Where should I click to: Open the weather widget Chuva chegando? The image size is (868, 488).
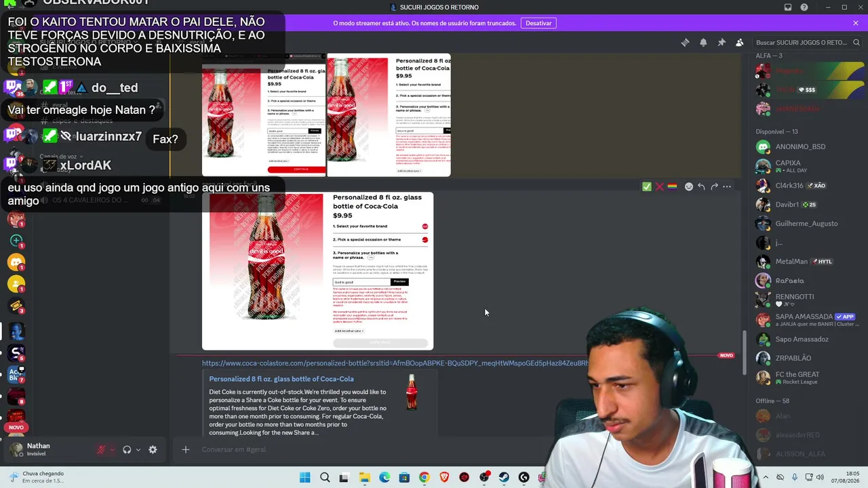(37, 477)
